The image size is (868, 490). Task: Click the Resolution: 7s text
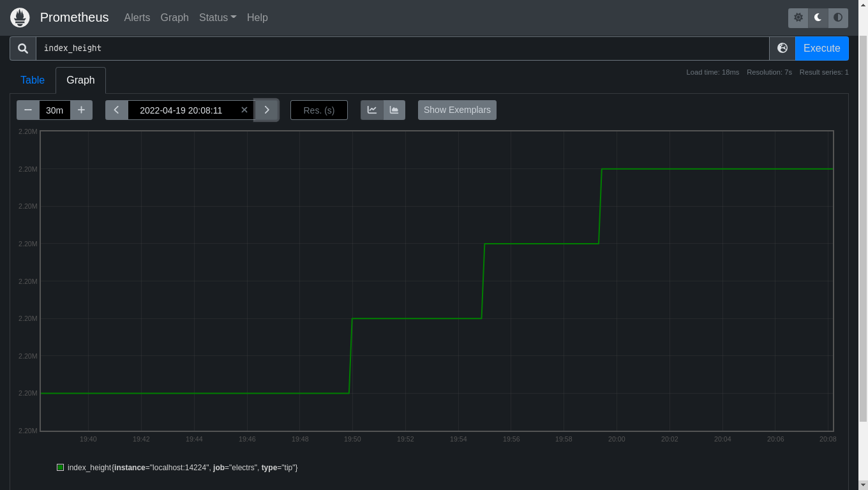point(769,72)
